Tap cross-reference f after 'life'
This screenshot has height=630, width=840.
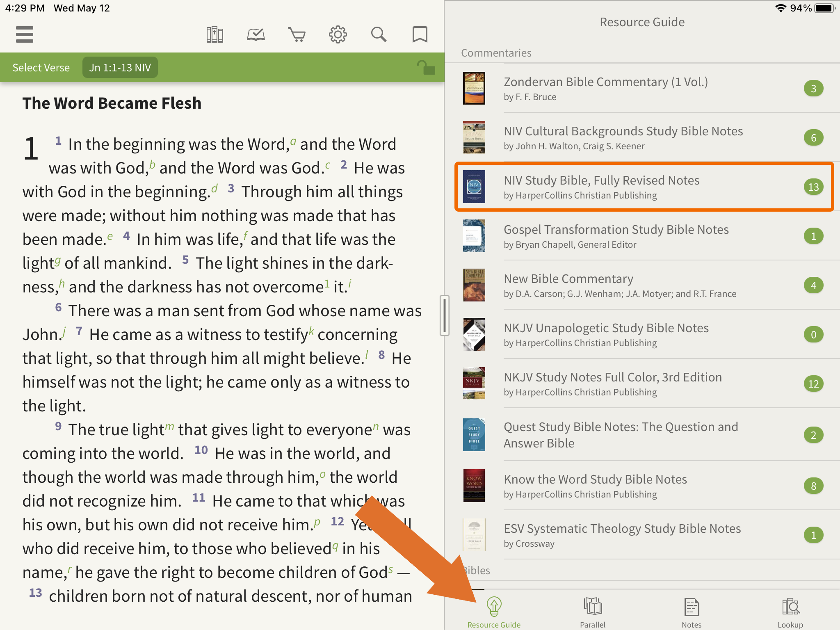[x=245, y=236]
